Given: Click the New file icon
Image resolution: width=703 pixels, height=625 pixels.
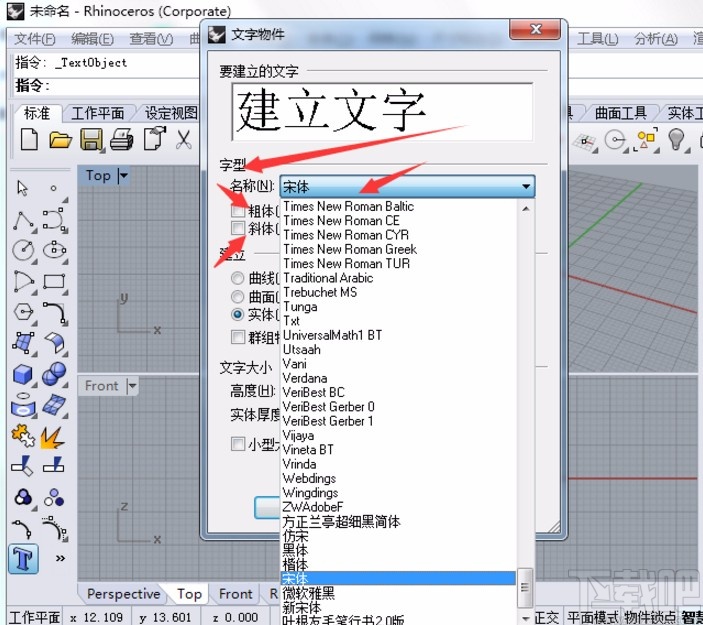Looking at the screenshot, I should click(x=29, y=139).
